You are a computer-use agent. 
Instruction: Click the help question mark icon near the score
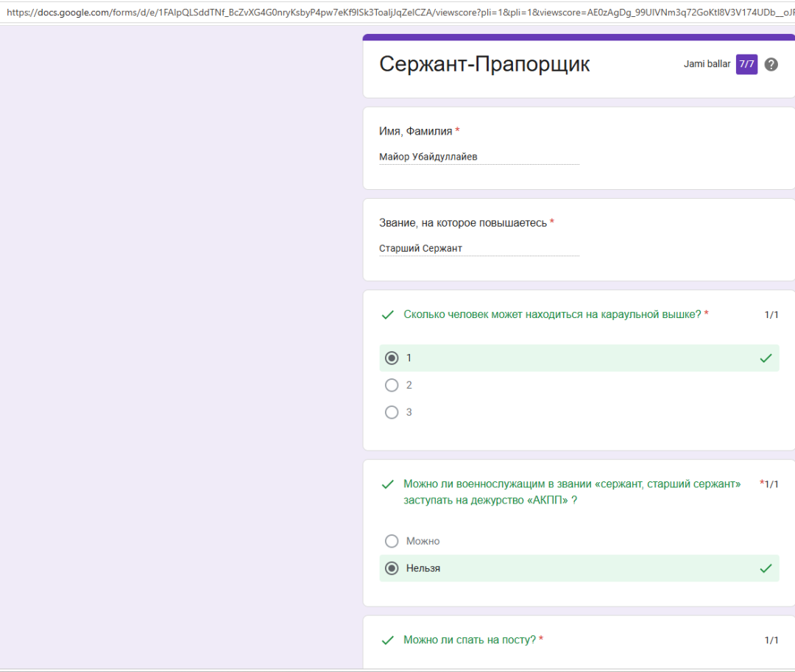click(771, 64)
